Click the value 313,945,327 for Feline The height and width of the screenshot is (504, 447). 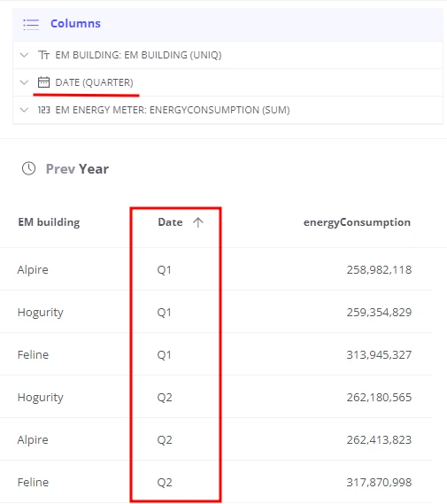(379, 355)
